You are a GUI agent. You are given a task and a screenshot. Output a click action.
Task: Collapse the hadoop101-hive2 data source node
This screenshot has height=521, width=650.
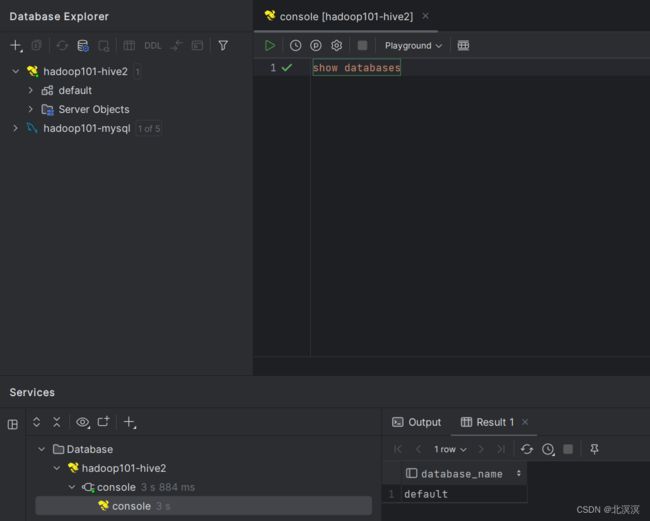[x=16, y=71]
